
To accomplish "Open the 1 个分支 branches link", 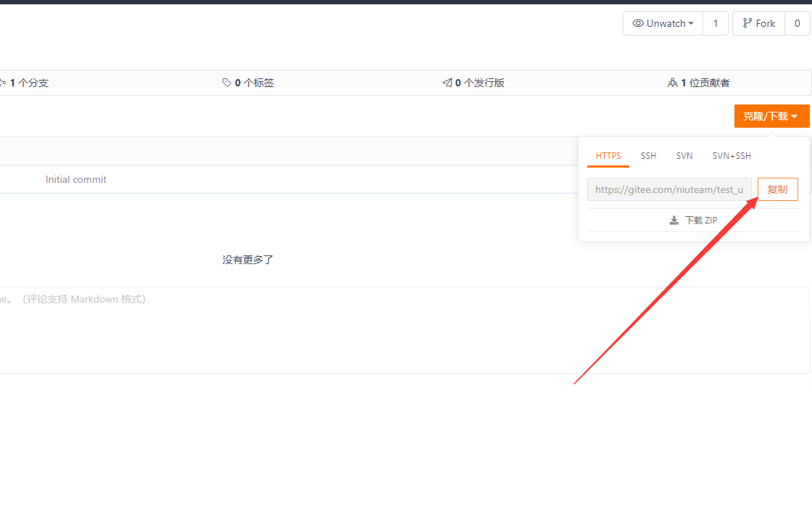I will 28,83.
